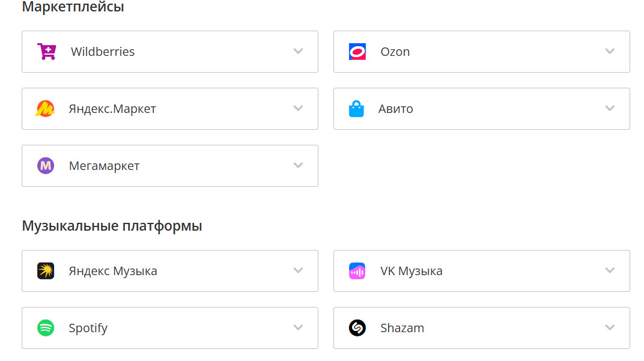This screenshot has width=644, height=361.
Task: Click the Авито shopping bag icon
Action: (356, 109)
